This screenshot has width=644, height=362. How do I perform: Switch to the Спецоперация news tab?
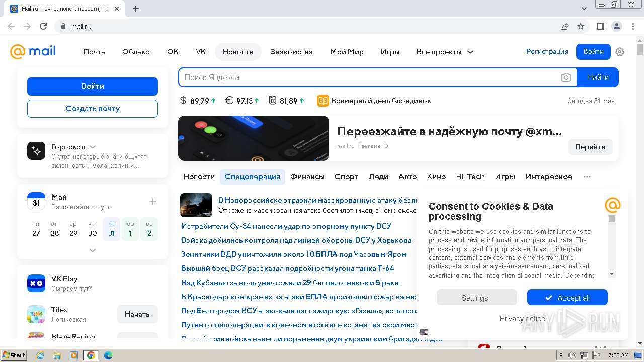(253, 177)
